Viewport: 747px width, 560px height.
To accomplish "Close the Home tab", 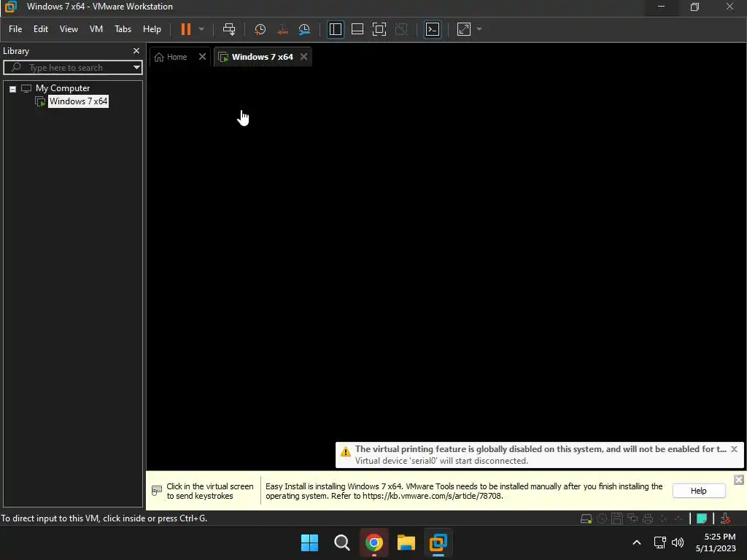I will click(203, 57).
